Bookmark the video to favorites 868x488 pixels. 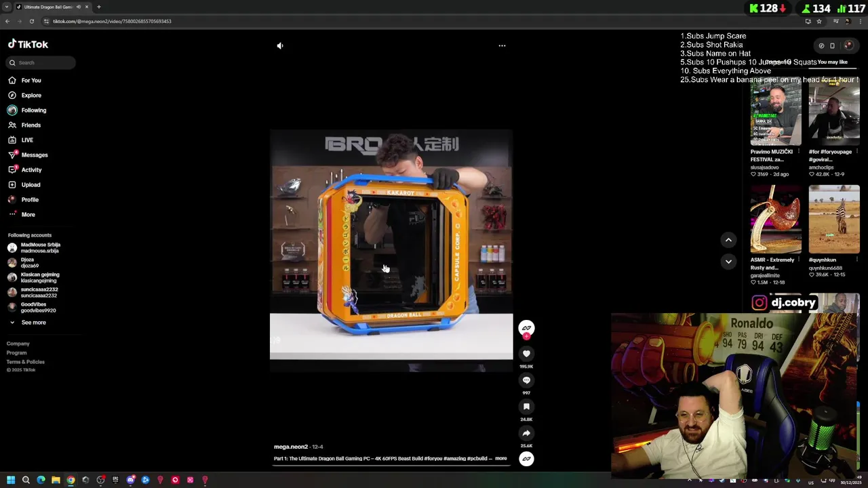(x=526, y=407)
